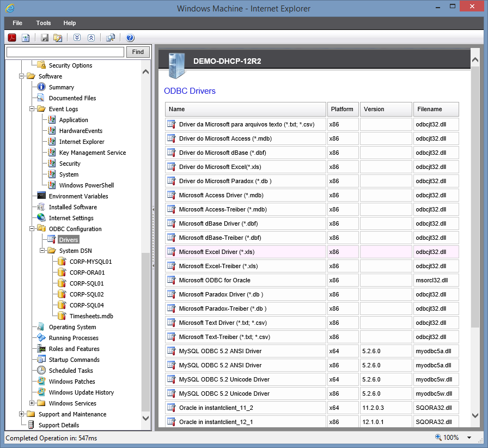
Task: Open the File menu
Action: click(17, 23)
